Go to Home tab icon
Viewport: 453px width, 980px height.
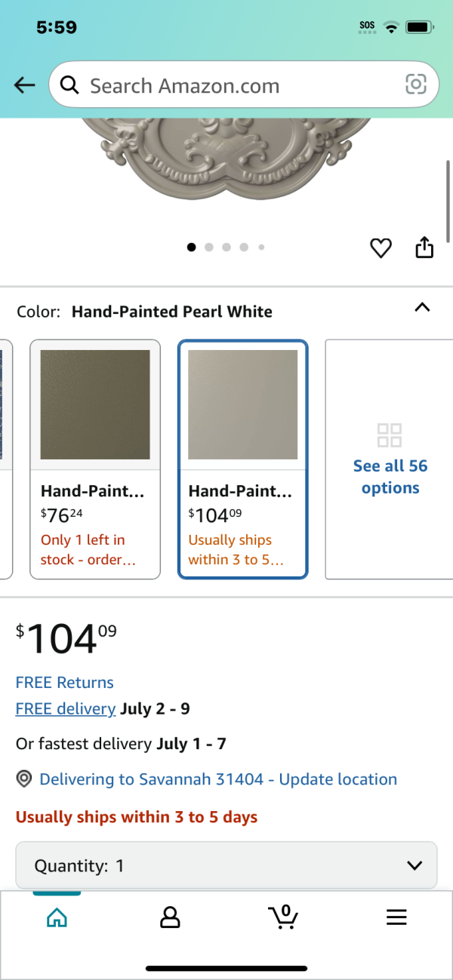click(57, 917)
